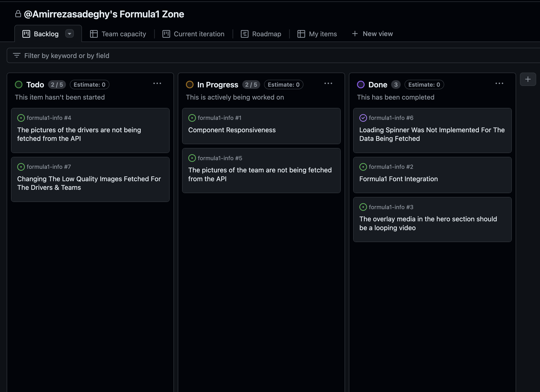Click New view button
The image size is (540, 392).
coord(372,34)
